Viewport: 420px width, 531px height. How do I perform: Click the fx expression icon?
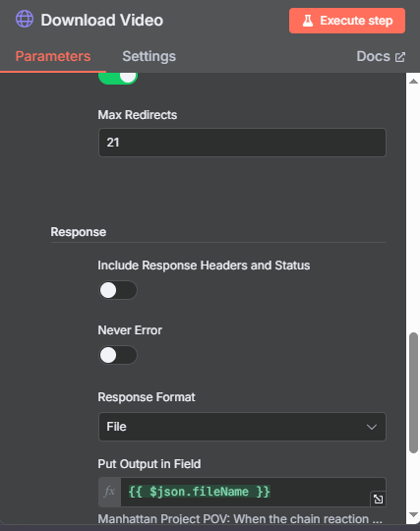pos(109,492)
